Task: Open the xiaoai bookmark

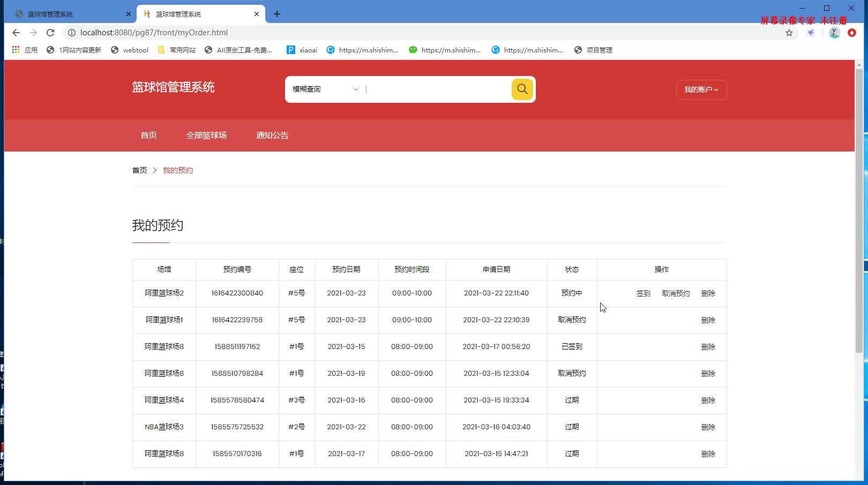Action: coord(301,50)
